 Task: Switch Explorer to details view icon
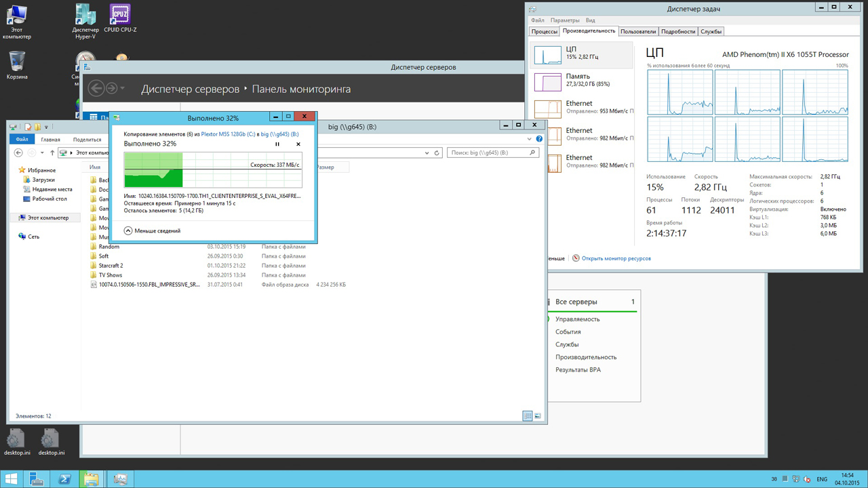pos(528,416)
